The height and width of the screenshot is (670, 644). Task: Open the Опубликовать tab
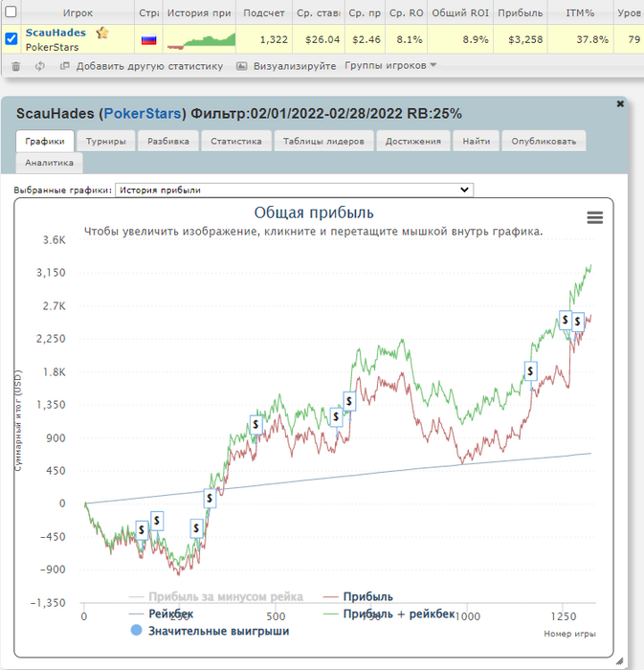coord(544,141)
